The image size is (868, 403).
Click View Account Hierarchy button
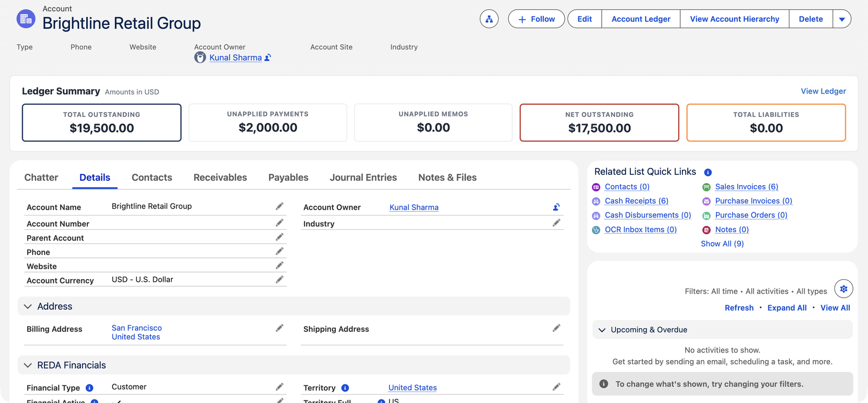point(735,19)
